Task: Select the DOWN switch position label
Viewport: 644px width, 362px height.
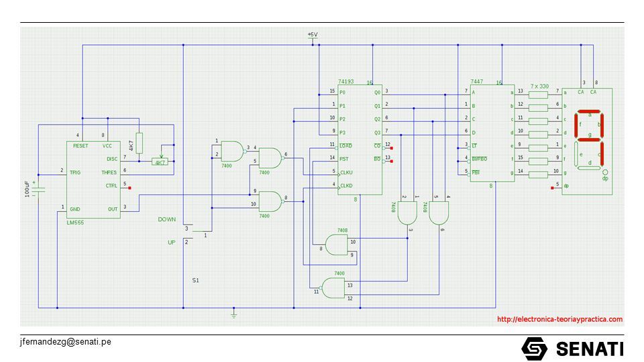Action: [167, 220]
